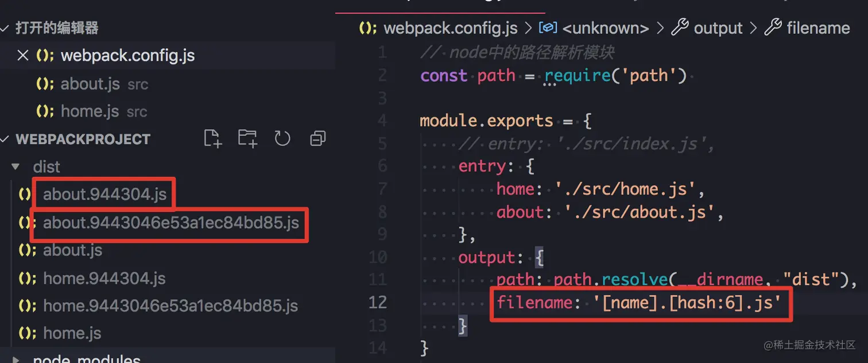The image size is (868, 363).
Task: Click line number 4 in gutter
Action: point(382,121)
